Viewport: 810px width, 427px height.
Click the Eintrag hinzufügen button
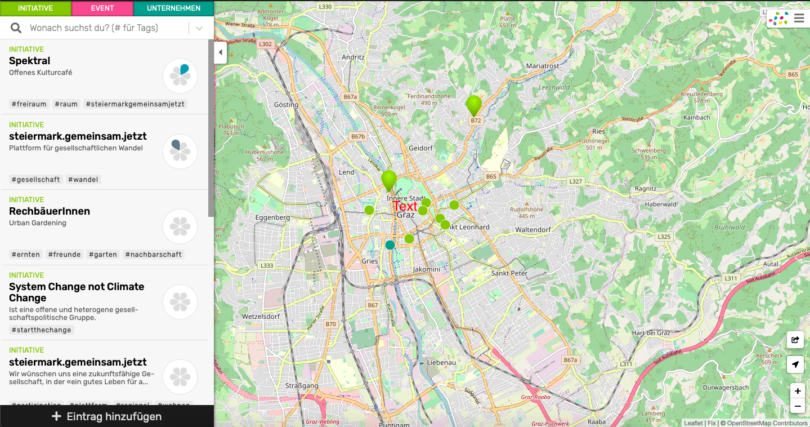pyautogui.click(x=106, y=416)
